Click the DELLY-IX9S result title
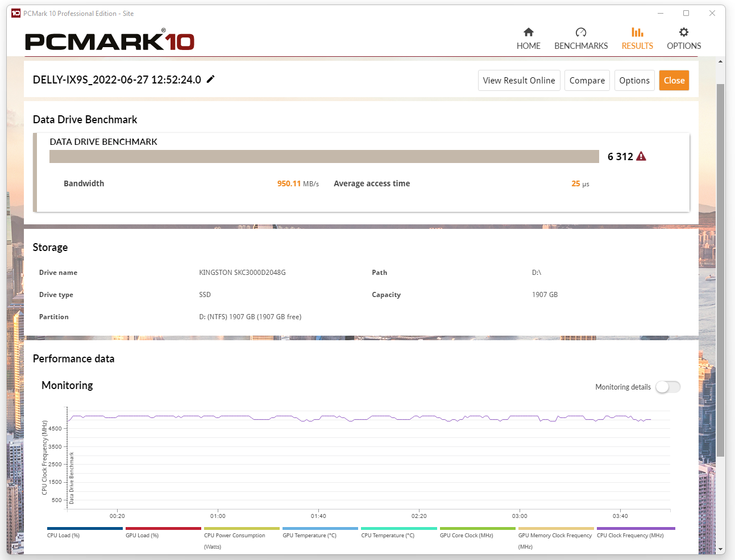 pyautogui.click(x=117, y=80)
